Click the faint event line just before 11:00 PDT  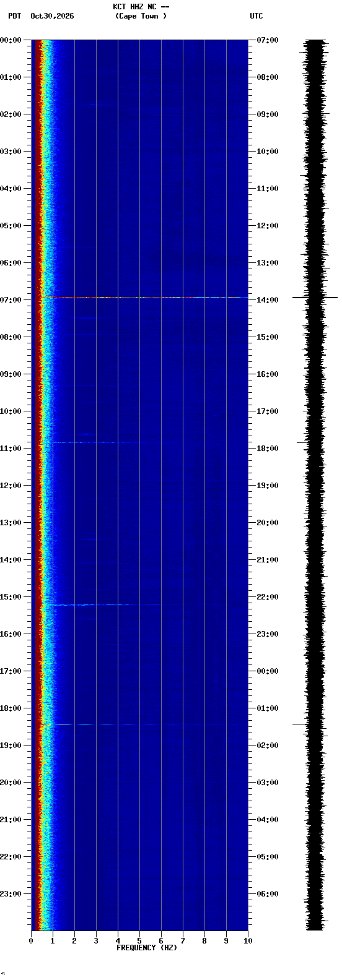(93, 442)
